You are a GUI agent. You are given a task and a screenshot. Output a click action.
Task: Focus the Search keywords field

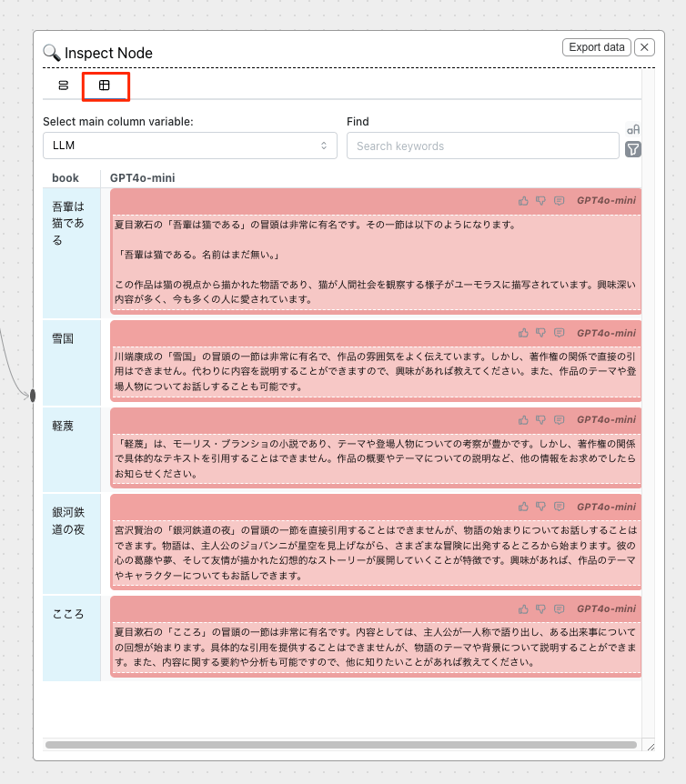(x=483, y=146)
